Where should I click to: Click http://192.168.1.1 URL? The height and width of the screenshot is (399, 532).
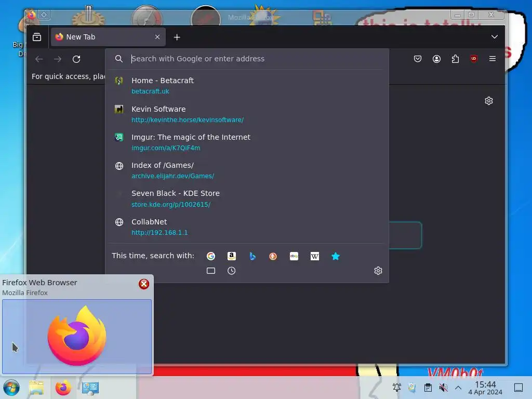[159, 232]
